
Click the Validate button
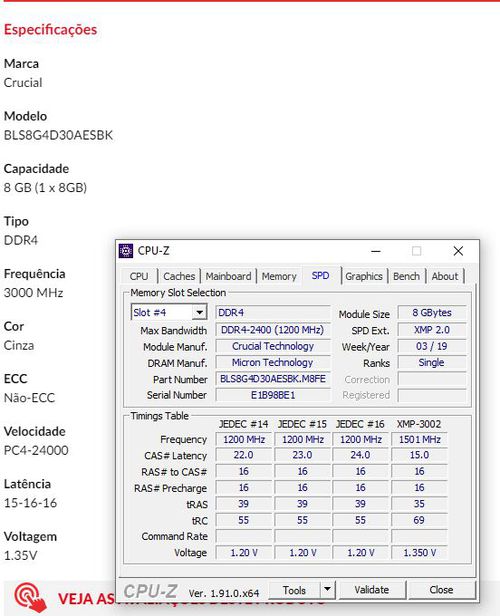click(372, 590)
